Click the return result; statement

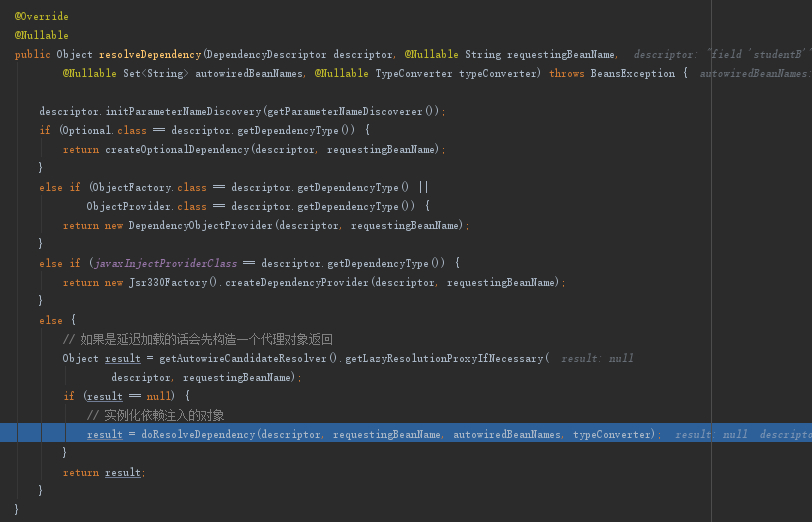pyautogui.click(x=104, y=472)
